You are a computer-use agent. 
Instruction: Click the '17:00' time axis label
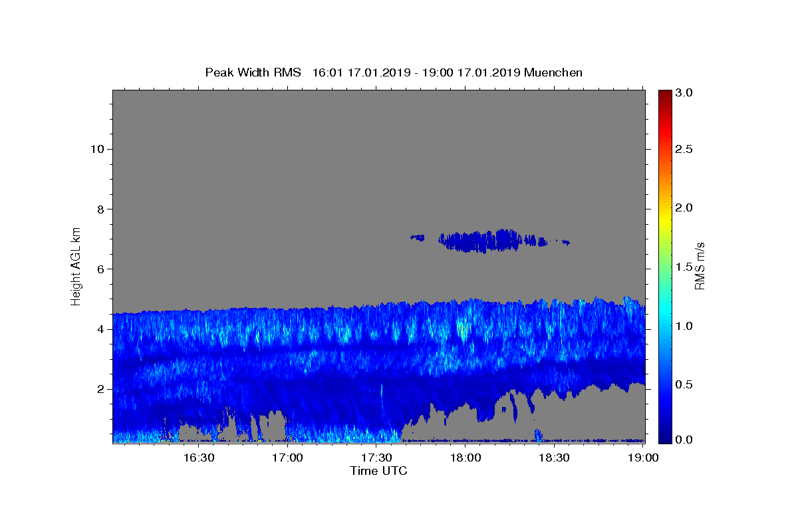pos(288,458)
